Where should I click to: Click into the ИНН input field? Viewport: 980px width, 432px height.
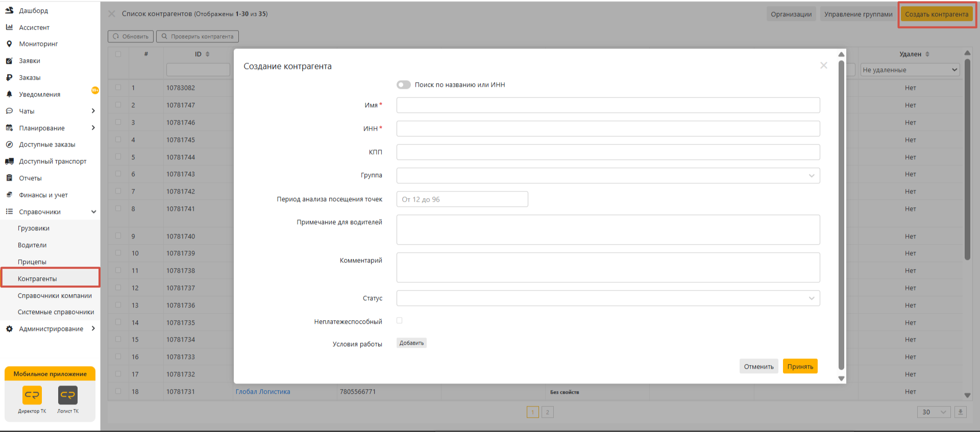coord(608,129)
